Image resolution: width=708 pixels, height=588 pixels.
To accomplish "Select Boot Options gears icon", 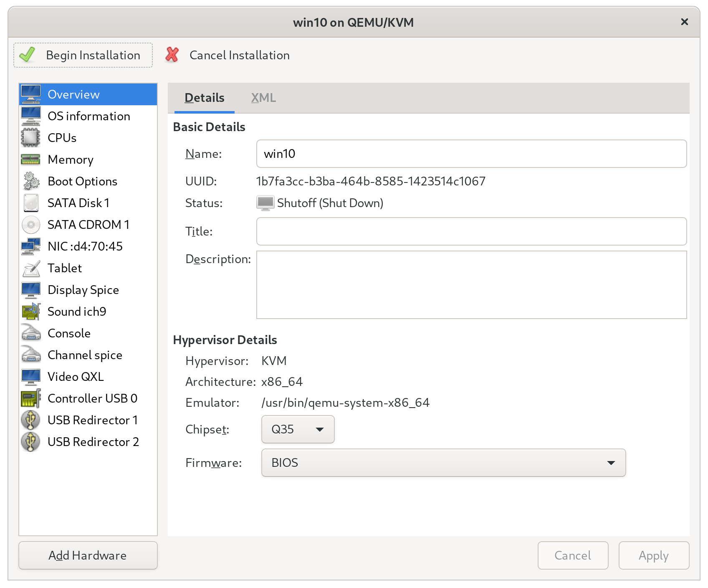I will [30, 181].
